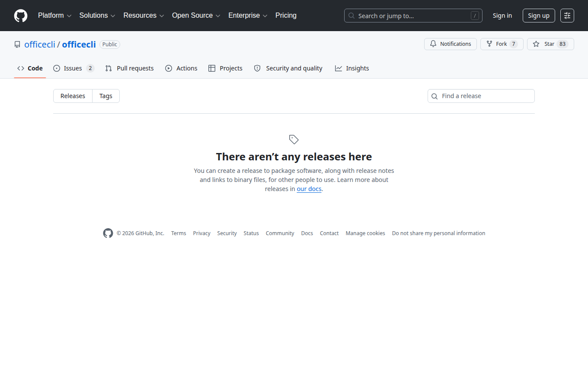
Task: Open the Community footer link
Action: click(280, 233)
